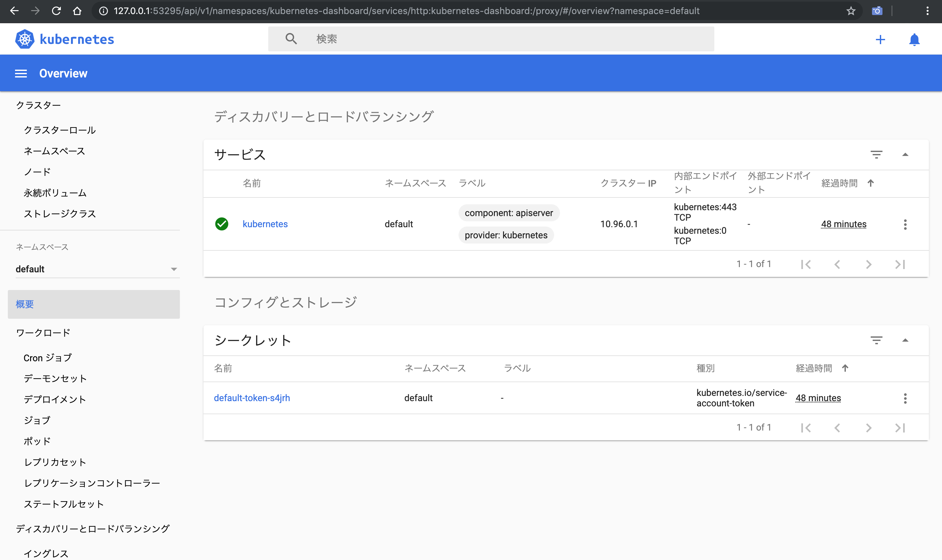Open ジョブ in sidebar
The height and width of the screenshot is (560, 942).
tap(37, 420)
